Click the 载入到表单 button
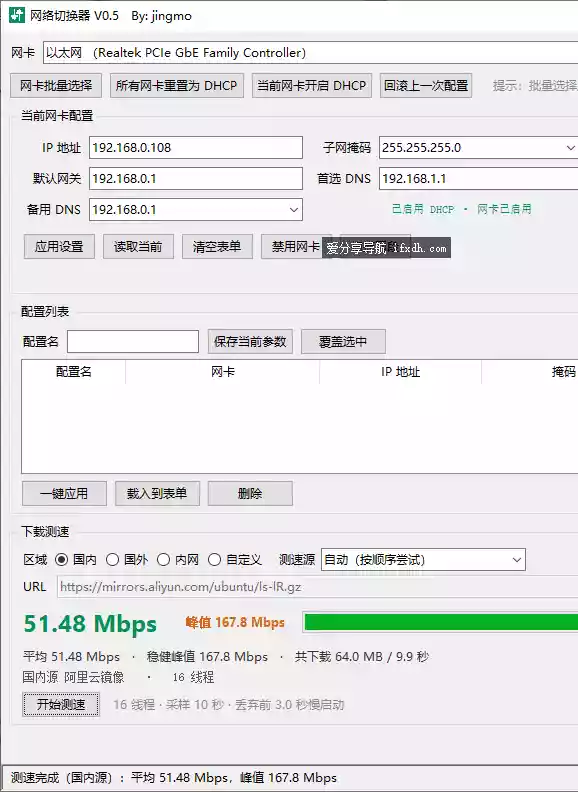The image size is (578, 792). tap(157, 493)
